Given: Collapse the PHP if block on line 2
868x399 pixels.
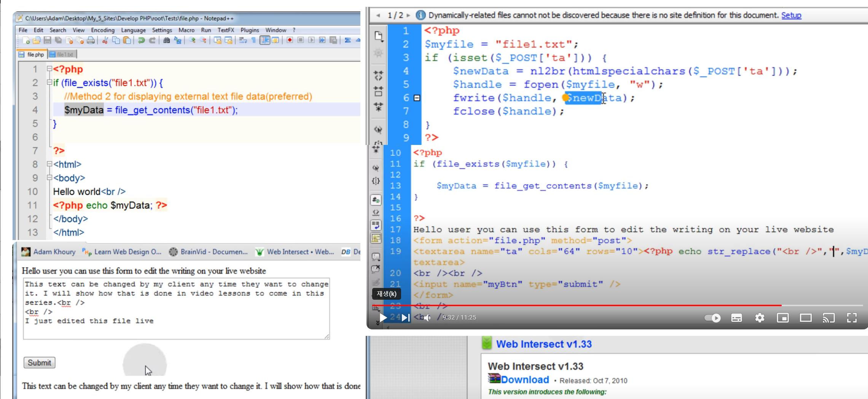Looking at the screenshot, I should (x=49, y=83).
